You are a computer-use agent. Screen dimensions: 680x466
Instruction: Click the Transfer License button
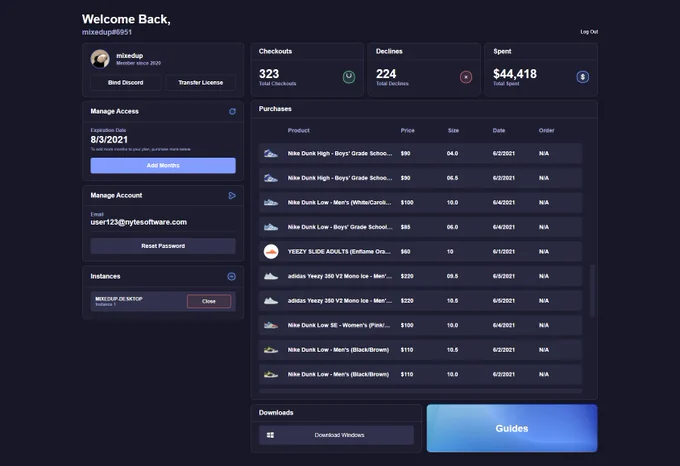[200, 82]
